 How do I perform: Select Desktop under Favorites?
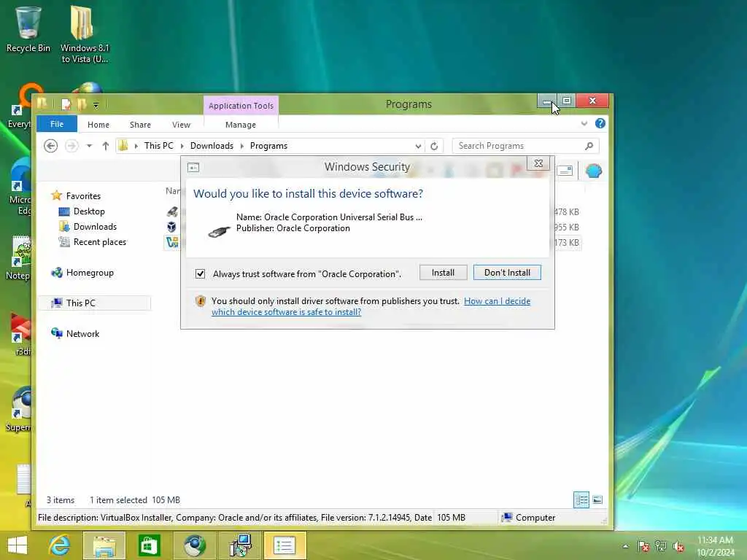click(88, 211)
